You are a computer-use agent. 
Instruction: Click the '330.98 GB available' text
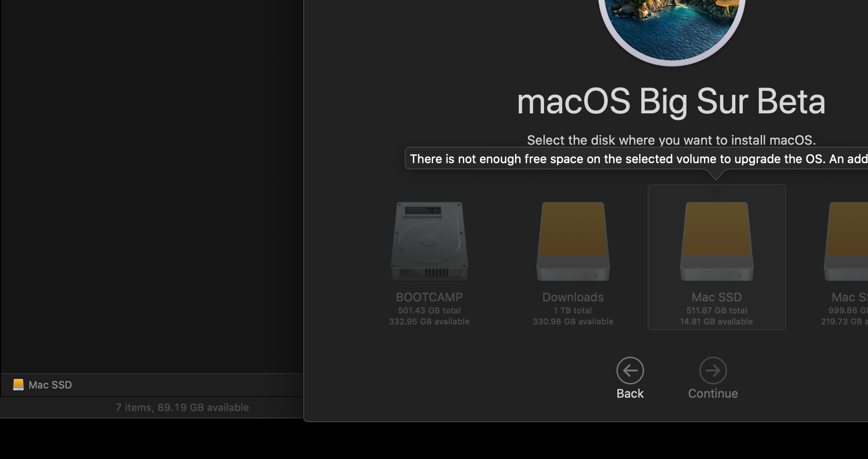pos(573,322)
